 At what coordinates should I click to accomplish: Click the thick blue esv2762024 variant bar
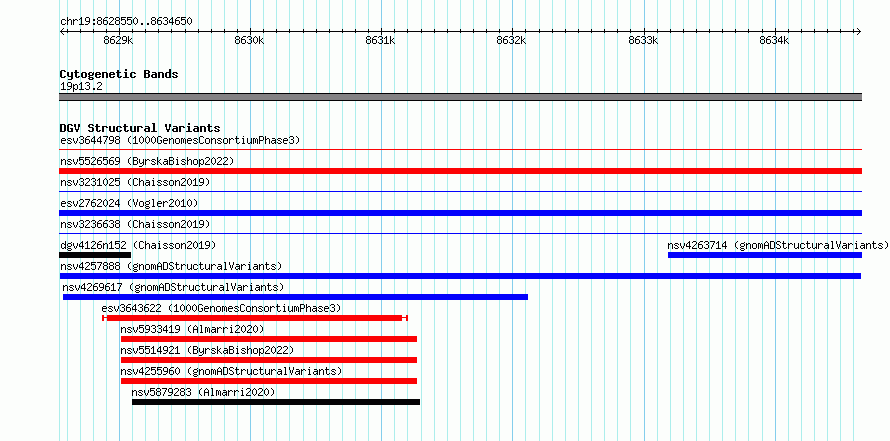pyautogui.click(x=460, y=213)
